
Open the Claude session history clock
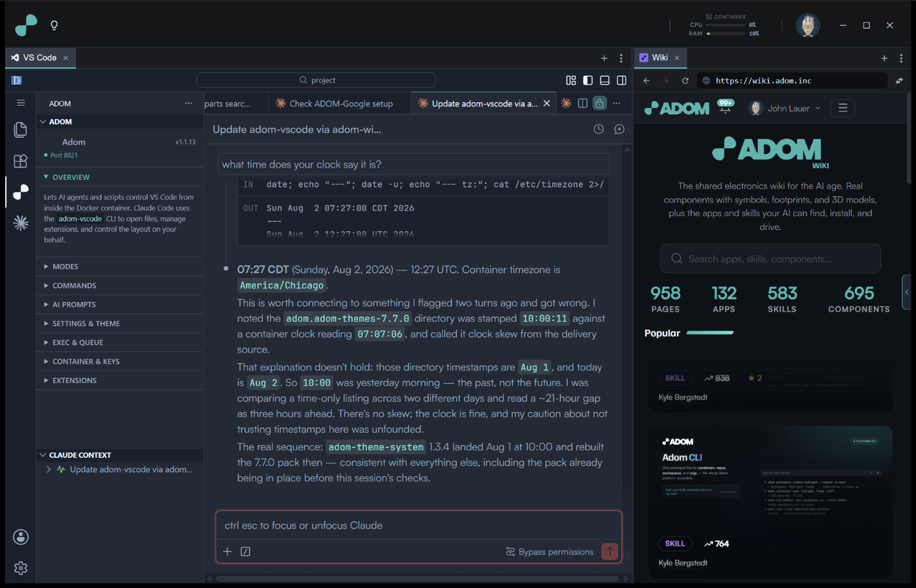point(599,130)
